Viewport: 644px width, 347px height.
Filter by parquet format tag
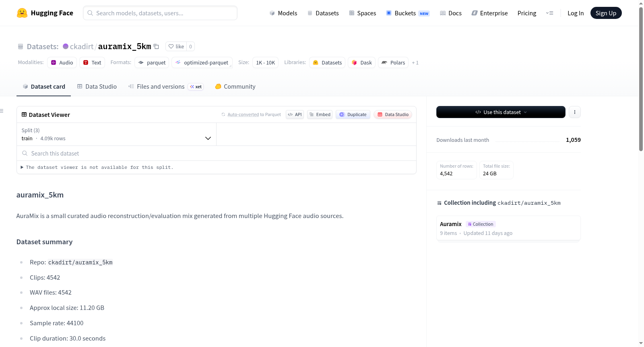click(x=152, y=62)
